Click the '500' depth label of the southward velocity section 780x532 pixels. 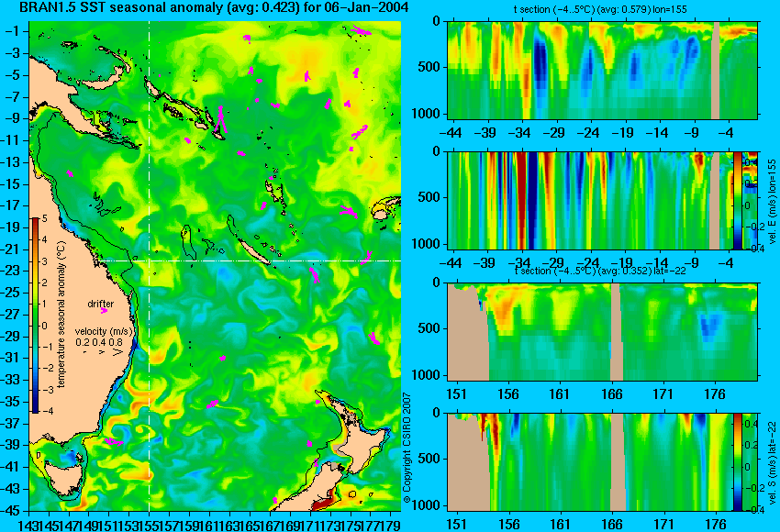coord(429,459)
